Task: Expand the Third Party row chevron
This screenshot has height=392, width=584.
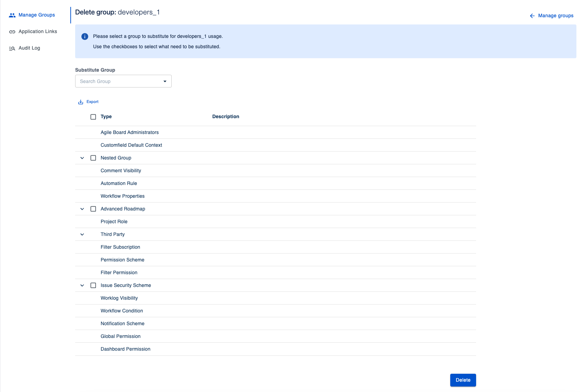Action: coord(82,234)
